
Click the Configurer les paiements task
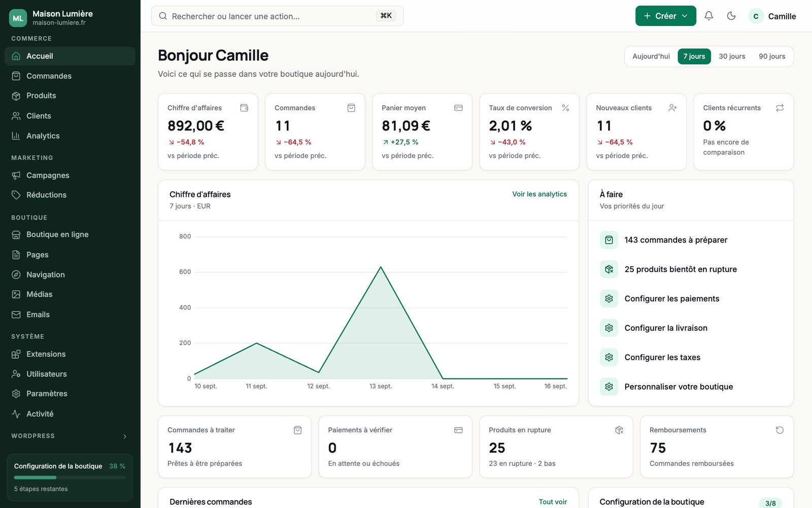(691, 299)
